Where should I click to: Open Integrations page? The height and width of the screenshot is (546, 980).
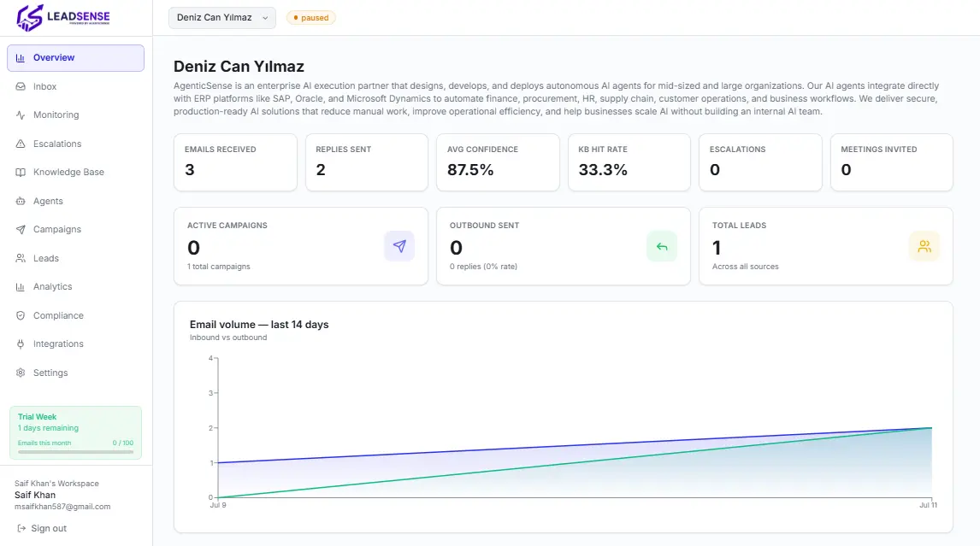75,343
